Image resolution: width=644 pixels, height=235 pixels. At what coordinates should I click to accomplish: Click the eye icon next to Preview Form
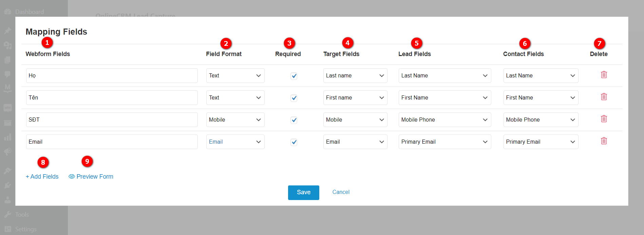[72, 177]
